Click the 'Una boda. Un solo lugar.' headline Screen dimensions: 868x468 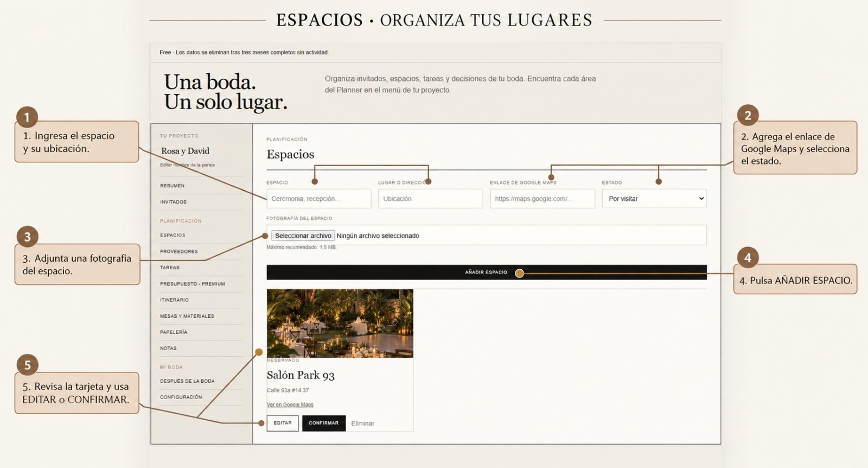(x=226, y=92)
